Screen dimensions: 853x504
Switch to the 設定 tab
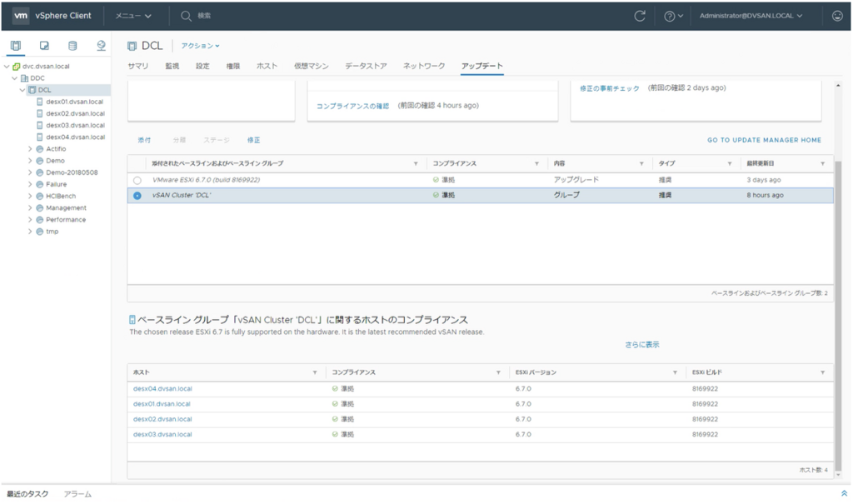tap(202, 66)
